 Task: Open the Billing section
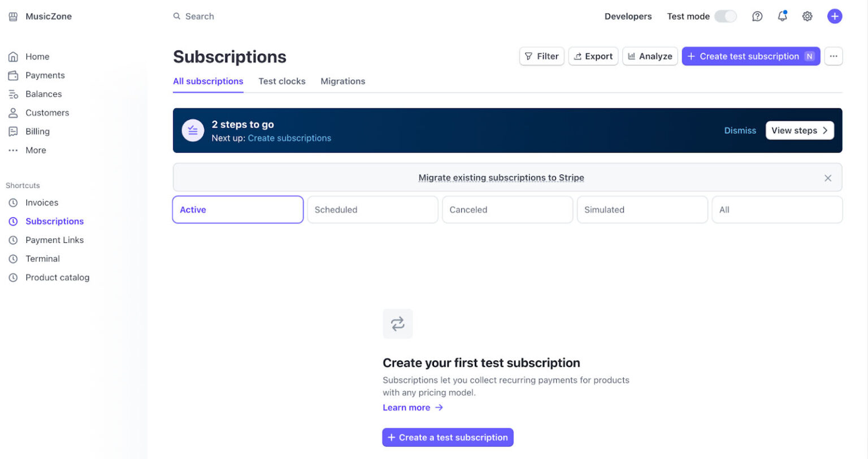37,131
